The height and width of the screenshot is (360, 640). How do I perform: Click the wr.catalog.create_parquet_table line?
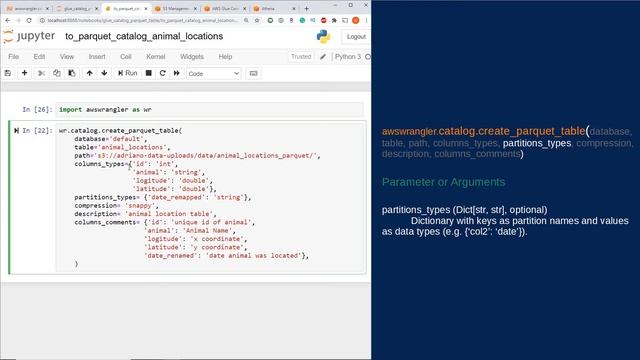120,130
